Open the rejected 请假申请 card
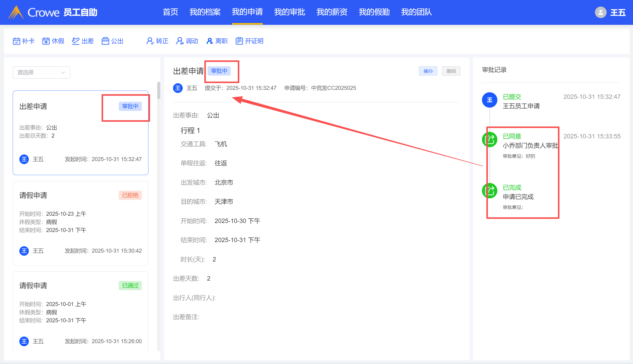 point(80,223)
